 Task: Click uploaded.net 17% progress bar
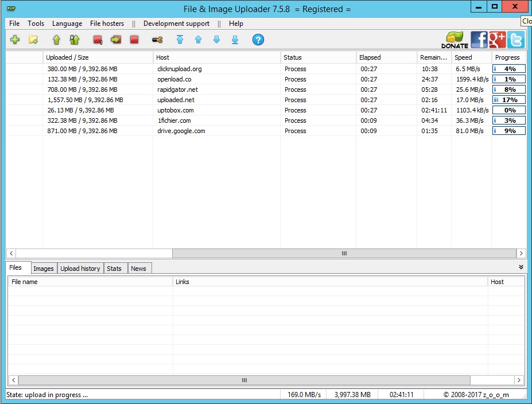(x=508, y=100)
